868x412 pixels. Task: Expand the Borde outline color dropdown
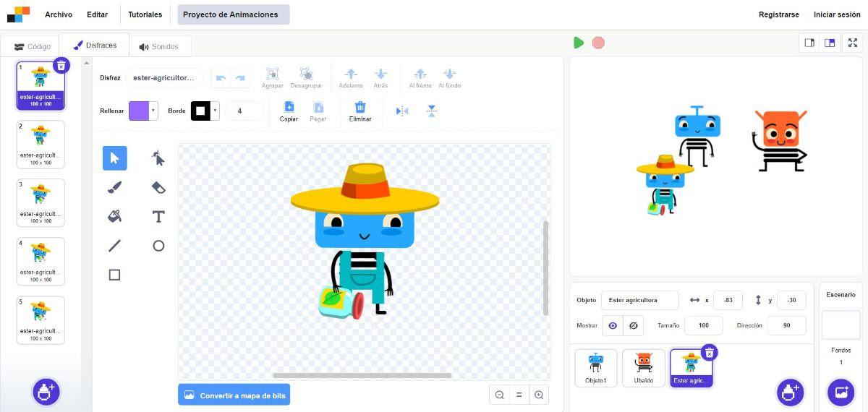216,111
